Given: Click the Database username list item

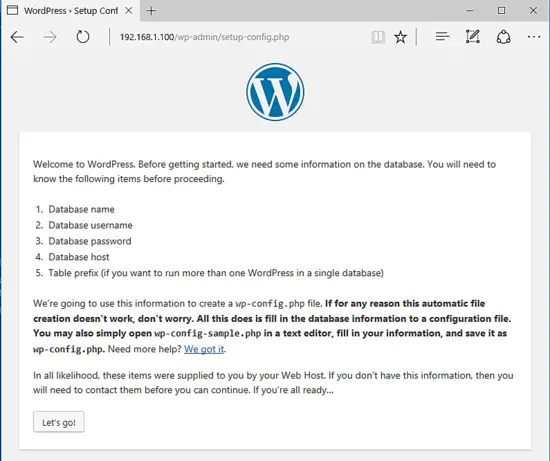Looking at the screenshot, I should pyautogui.click(x=90, y=225).
